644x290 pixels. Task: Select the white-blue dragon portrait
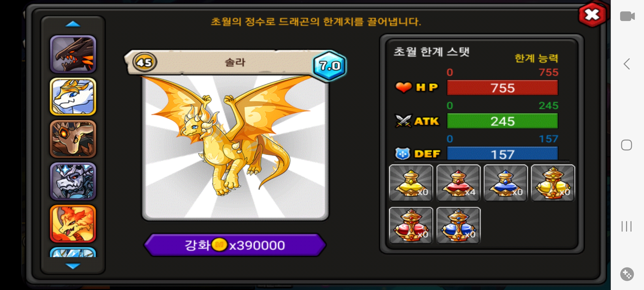[x=73, y=97]
